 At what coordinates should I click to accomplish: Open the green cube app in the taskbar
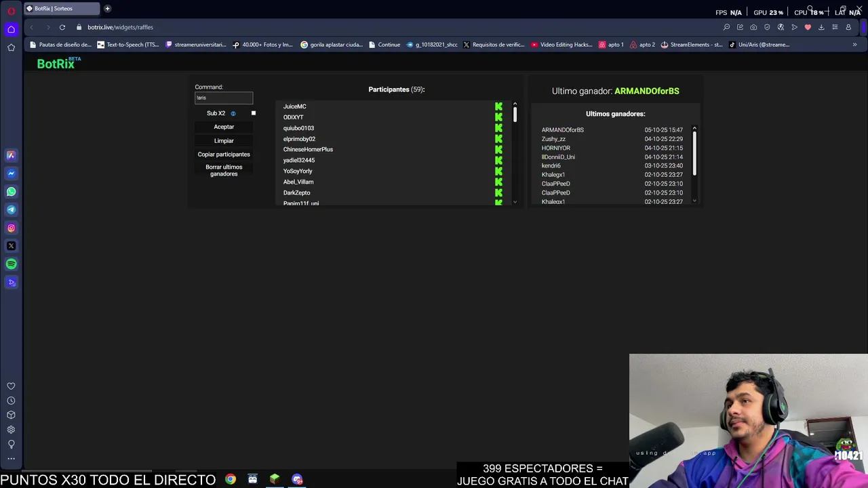(275, 479)
